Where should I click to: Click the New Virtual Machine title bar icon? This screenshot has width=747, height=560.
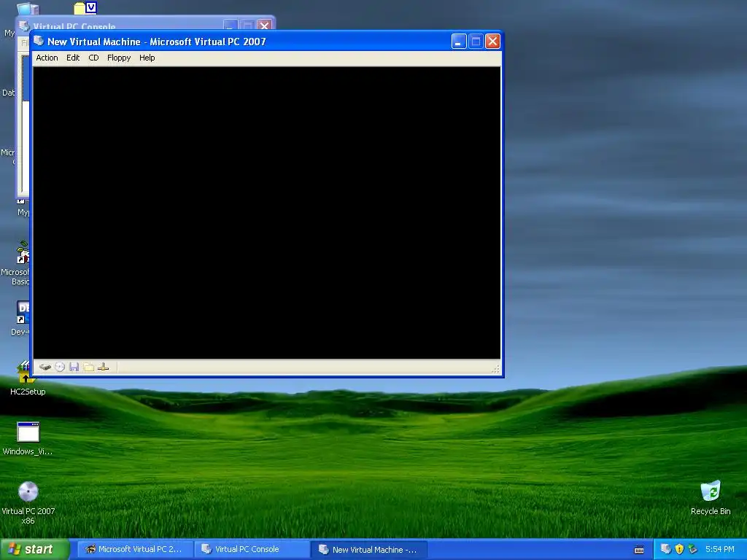coord(39,41)
